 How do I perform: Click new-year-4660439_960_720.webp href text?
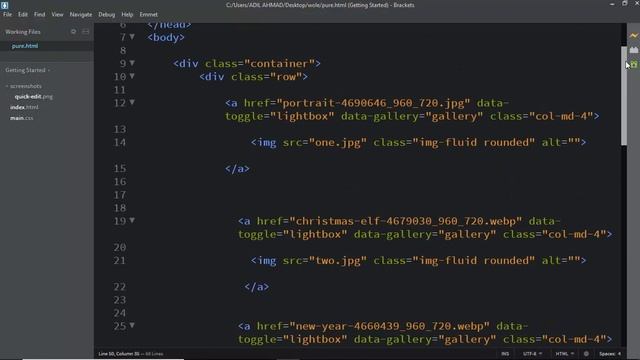389,326
